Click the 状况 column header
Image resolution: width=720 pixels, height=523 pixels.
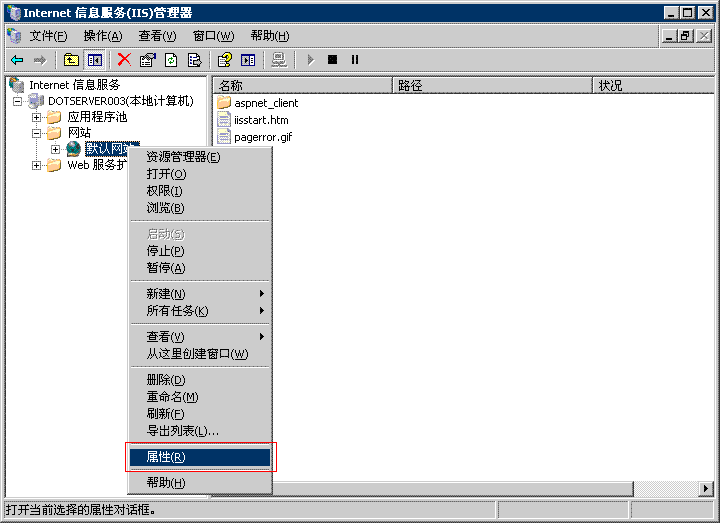click(x=654, y=85)
